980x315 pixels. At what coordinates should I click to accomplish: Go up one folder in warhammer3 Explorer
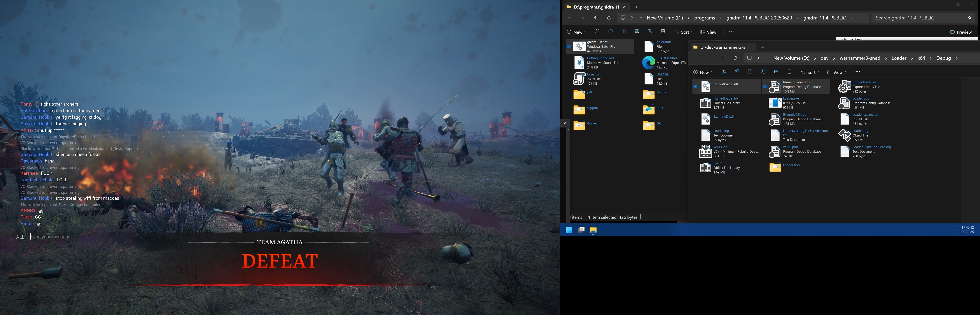(722, 58)
